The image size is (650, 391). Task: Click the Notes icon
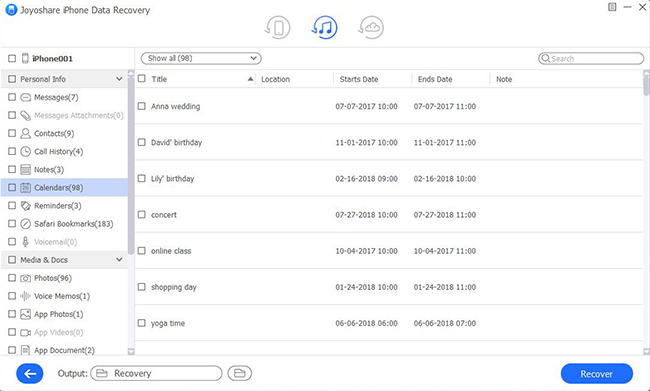26,170
